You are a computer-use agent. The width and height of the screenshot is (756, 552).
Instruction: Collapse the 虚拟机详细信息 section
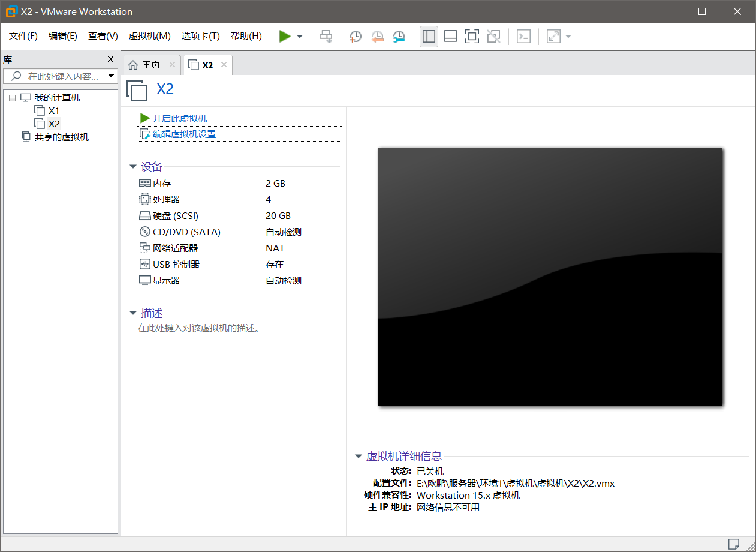pos(359,457)
